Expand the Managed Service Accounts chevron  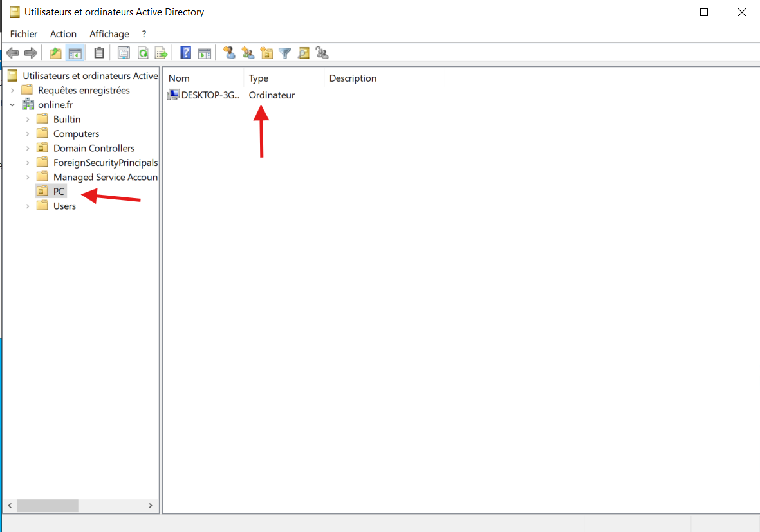click(28, 178)
